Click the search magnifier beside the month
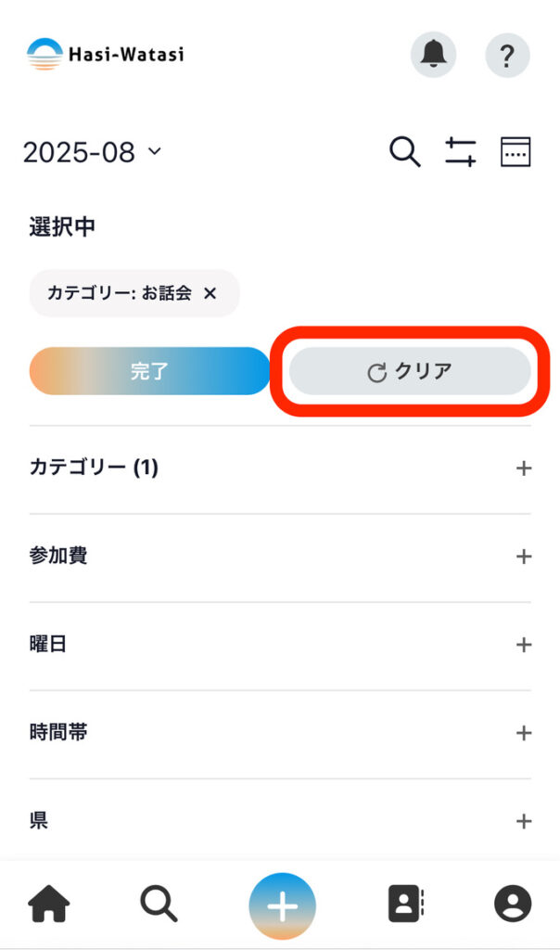This screenshot has width=560, height=950. tap(404, 151)
